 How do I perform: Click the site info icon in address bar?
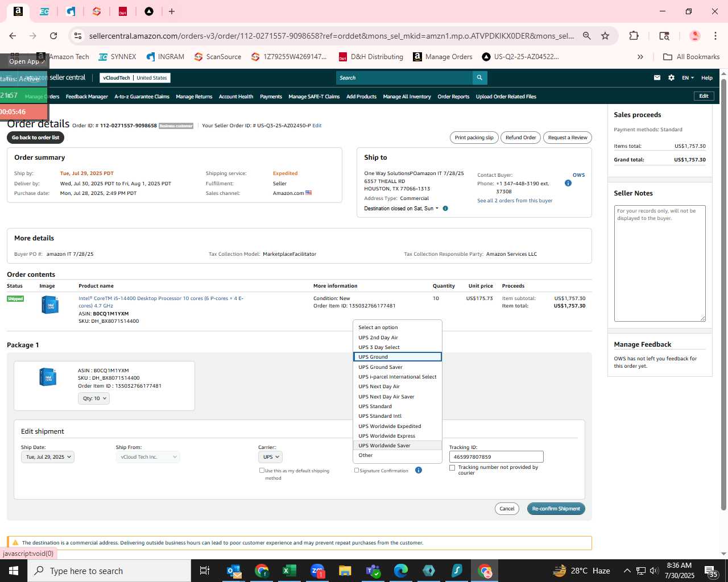(x=78, y=36)
